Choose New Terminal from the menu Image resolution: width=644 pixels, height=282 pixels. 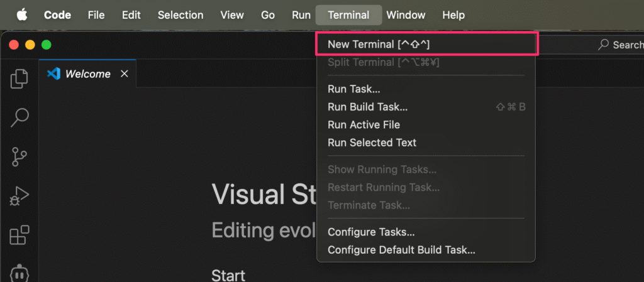(426, 44)
